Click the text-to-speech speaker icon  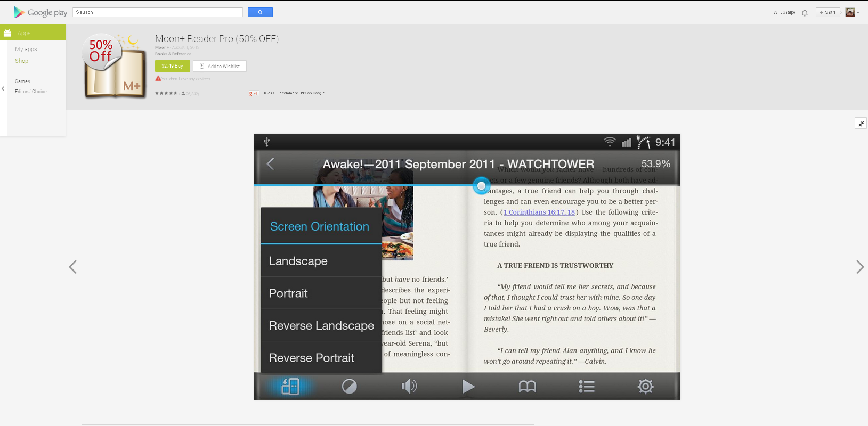409,387
